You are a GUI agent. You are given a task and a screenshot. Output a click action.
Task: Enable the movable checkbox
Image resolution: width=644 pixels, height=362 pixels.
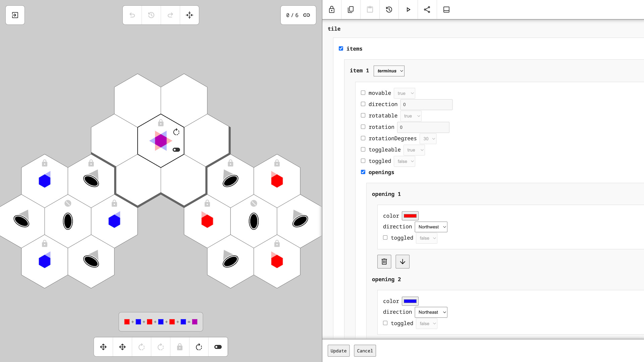pos(363,93)
